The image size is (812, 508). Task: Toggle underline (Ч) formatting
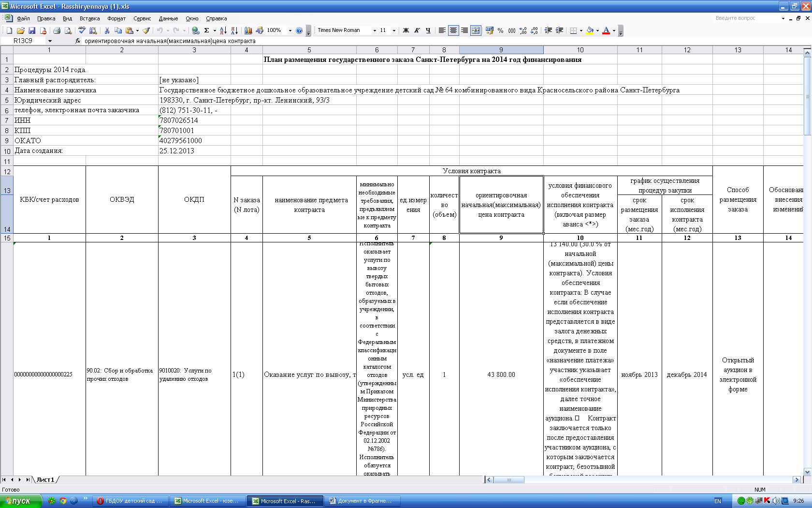pyautogui.click(x=428, y=30)
